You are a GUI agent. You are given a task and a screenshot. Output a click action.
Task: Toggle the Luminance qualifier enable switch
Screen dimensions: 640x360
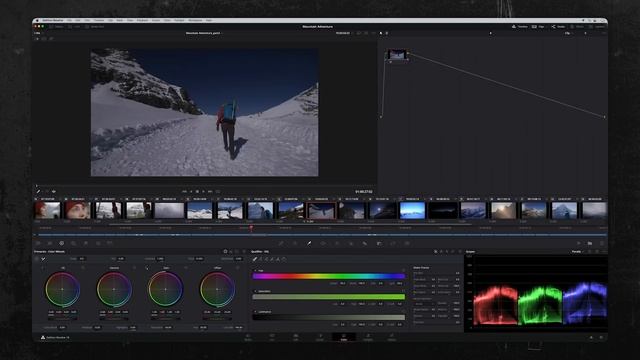(x=256, y=311)
